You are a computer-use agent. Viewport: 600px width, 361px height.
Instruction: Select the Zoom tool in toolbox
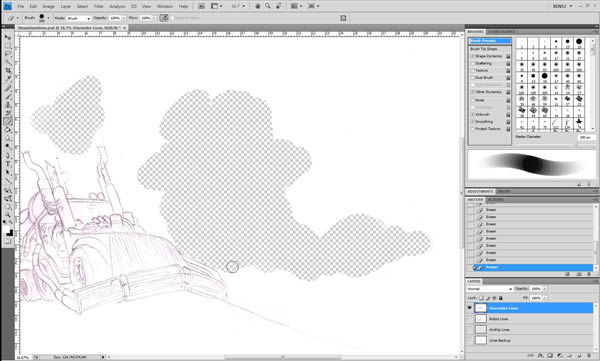[8, 215]
